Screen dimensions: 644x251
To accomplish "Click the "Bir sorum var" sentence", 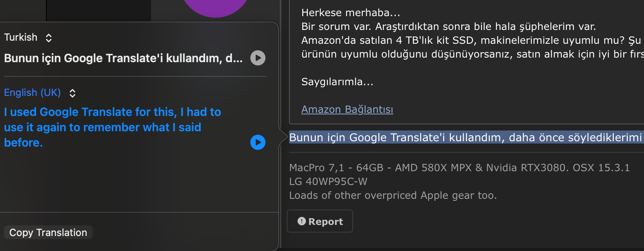I will 448,26.
